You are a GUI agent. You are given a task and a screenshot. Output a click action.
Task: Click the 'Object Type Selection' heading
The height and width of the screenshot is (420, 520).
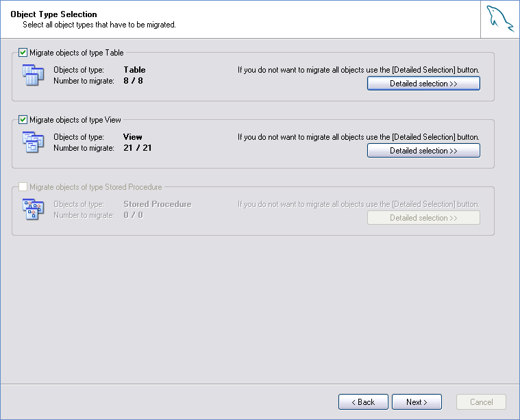(53, 14)
